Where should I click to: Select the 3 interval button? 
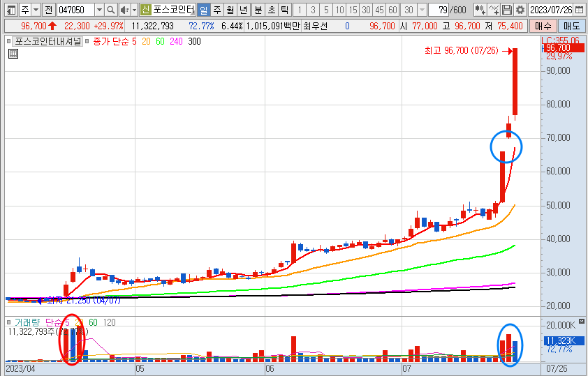click(313, 10)
